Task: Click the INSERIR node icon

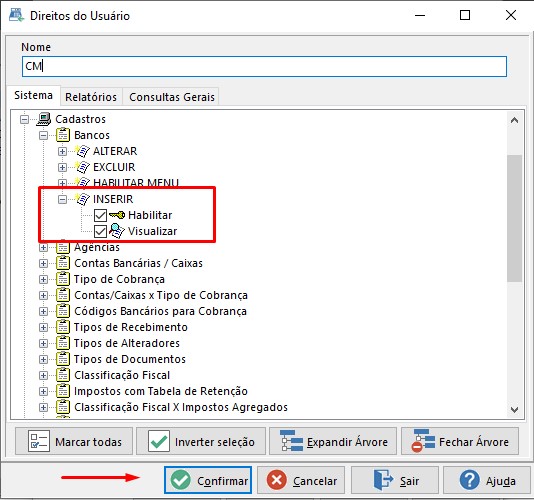Action: pyautogui.click(x=82, y=199)
